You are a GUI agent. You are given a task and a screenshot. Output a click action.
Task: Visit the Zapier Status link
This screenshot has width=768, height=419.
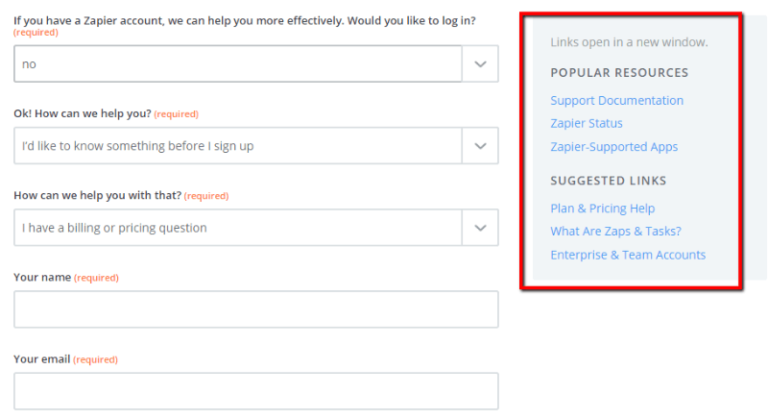pos(586,123)
